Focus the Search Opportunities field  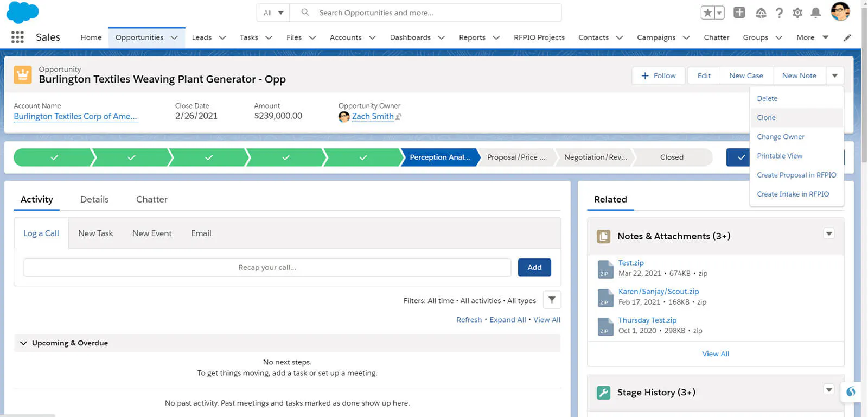(425, 12)
